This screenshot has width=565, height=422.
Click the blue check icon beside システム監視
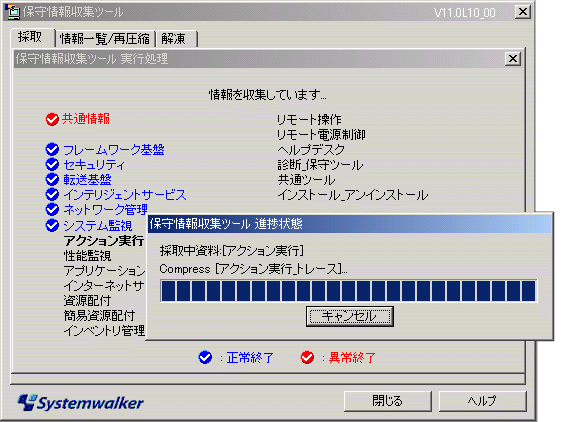(x=52, y=225)
